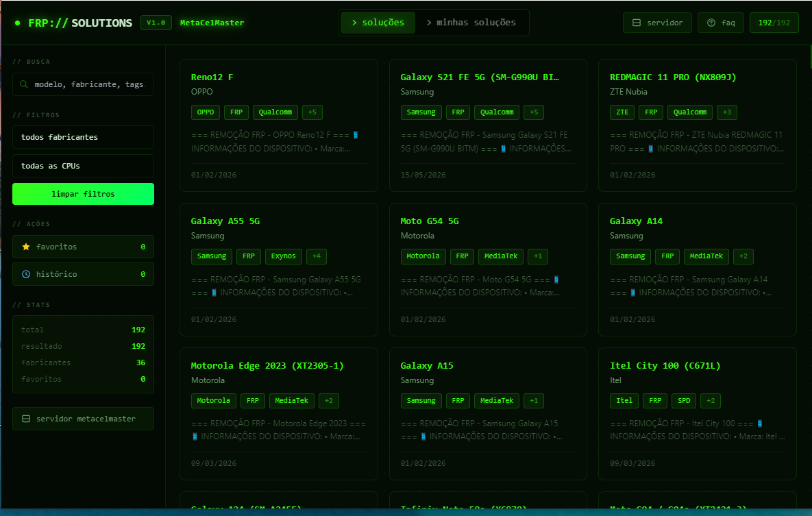Click the 192/192 counter button
Screen dimensions: 812x516
click(x=774, y=23)
